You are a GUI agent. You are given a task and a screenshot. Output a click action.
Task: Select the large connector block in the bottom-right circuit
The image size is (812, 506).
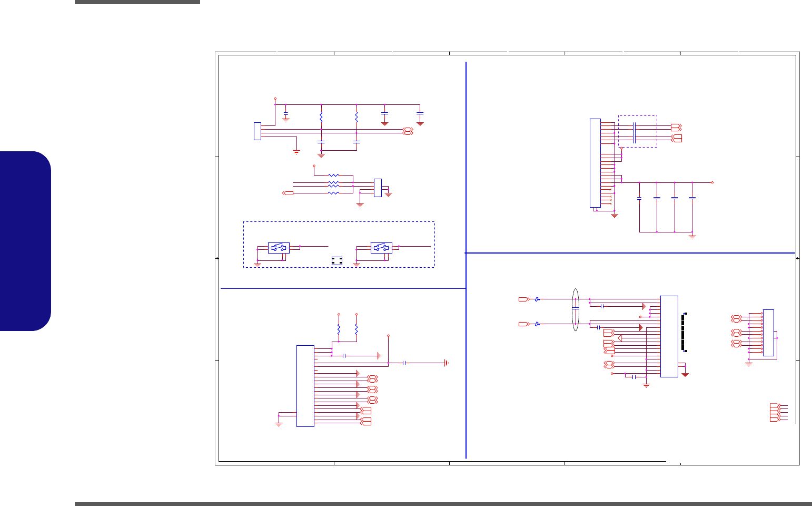(669, 336)
